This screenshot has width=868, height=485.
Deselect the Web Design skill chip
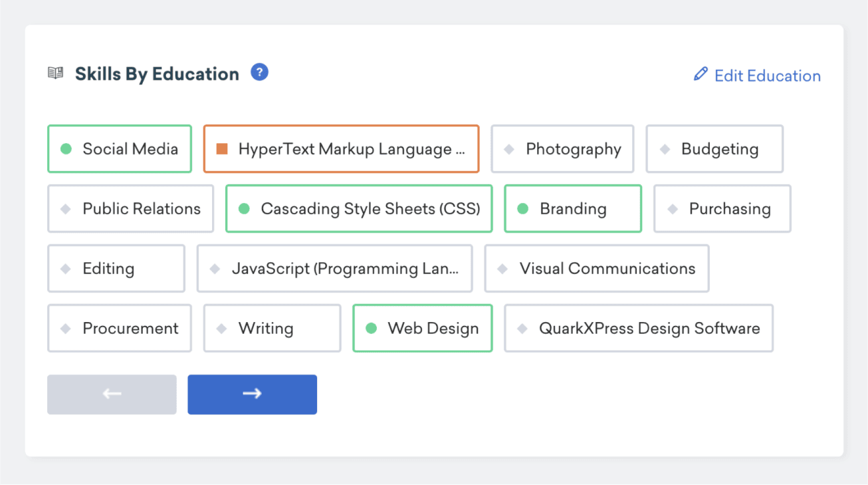coord(422,328)
